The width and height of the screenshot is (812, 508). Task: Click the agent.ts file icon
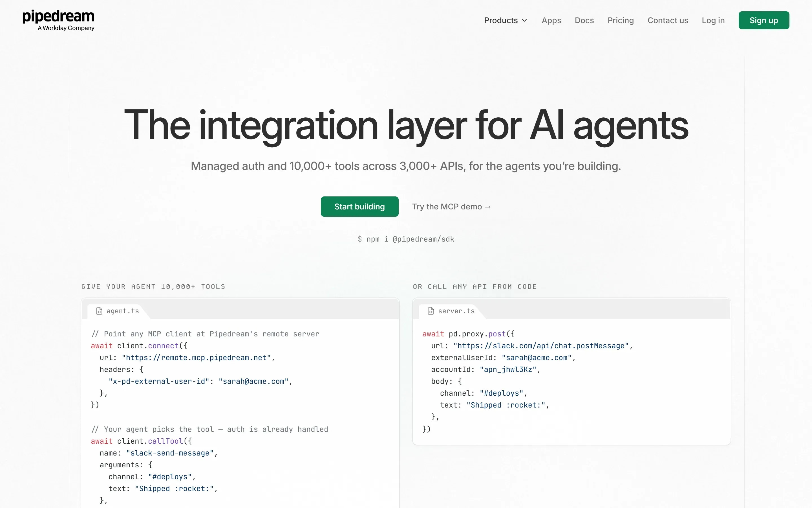click(99, 311)
